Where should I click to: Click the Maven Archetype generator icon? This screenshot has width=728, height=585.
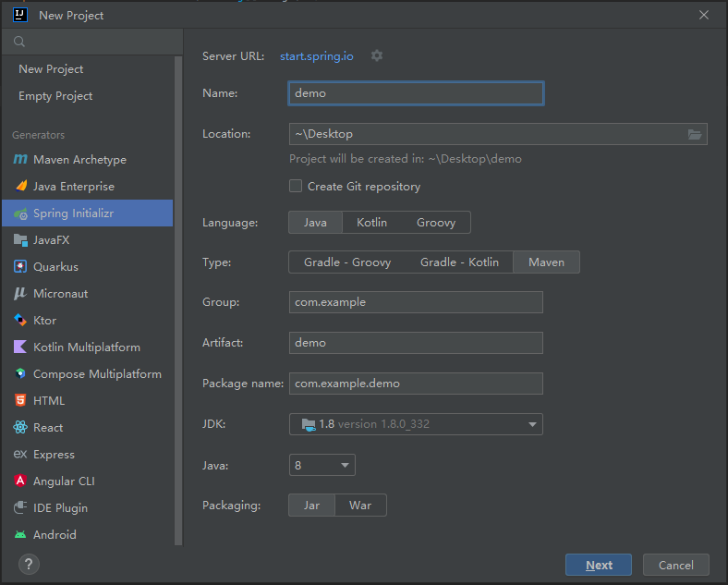tap(20, 160)
